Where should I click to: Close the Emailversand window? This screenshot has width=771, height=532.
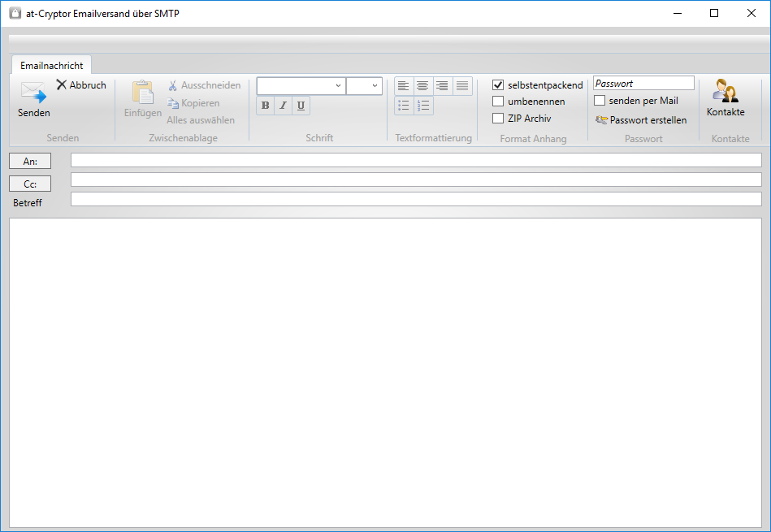tap(752, 13)
